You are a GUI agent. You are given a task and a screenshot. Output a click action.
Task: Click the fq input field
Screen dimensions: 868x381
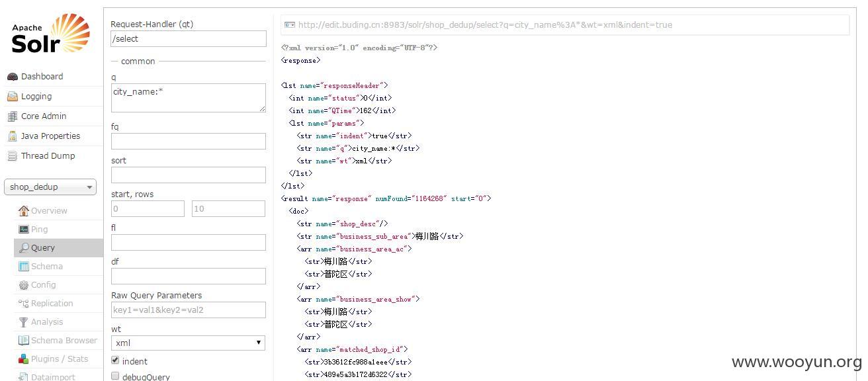189,141
